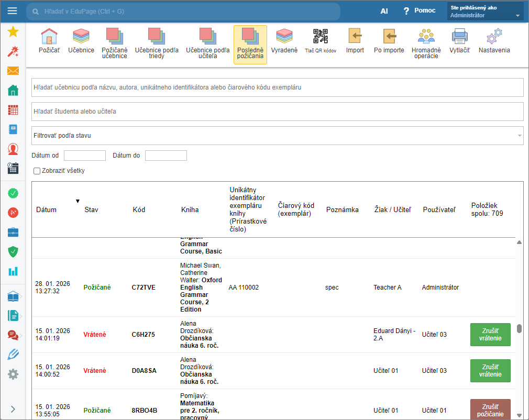Open the Administrátor account dropdown
Screen dimensions: 529x420
click(485, 12)
